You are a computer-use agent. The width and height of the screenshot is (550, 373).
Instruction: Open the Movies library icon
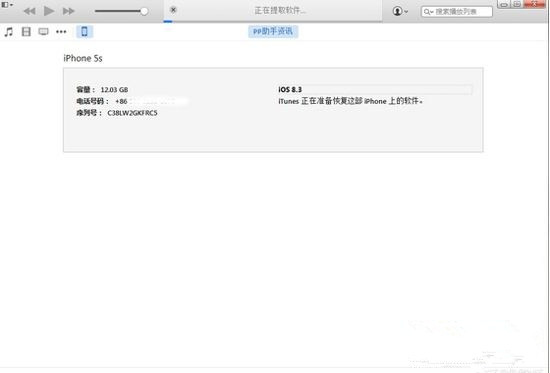click(x=26, y=32)
